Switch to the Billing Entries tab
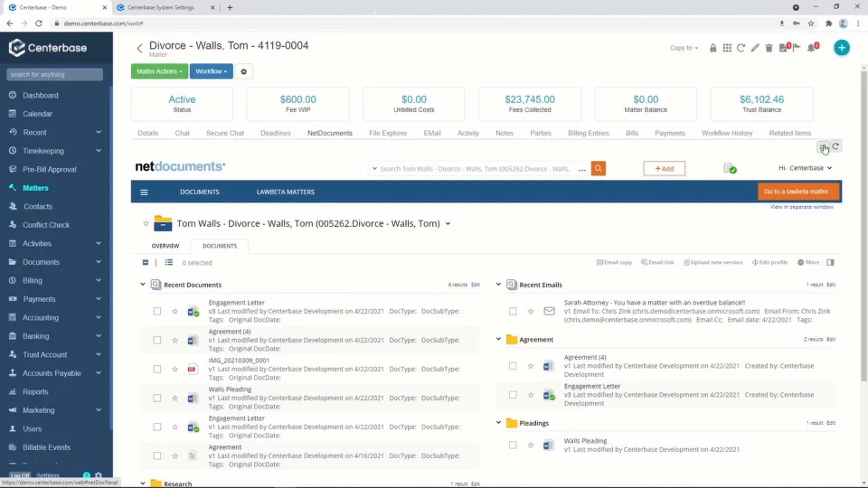 tap(588, 133)
